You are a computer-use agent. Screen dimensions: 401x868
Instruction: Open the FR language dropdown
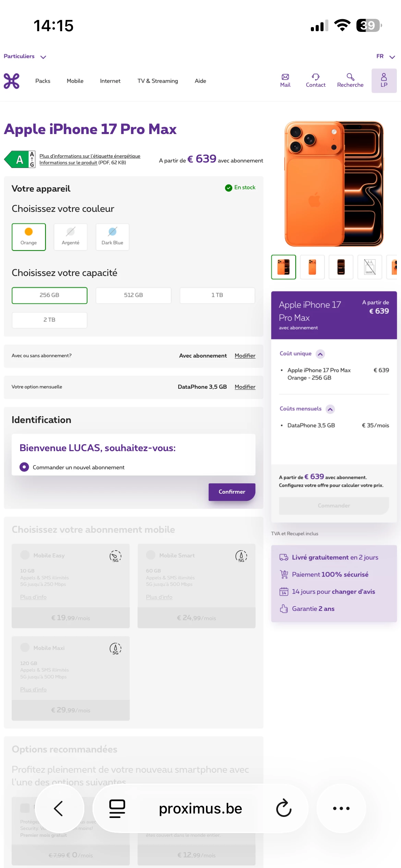[386, 57]
